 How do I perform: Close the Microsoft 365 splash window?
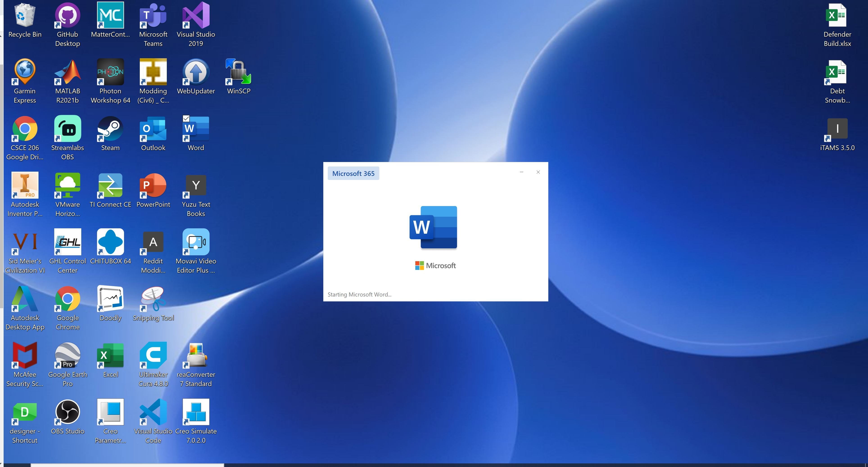[538, 172]
